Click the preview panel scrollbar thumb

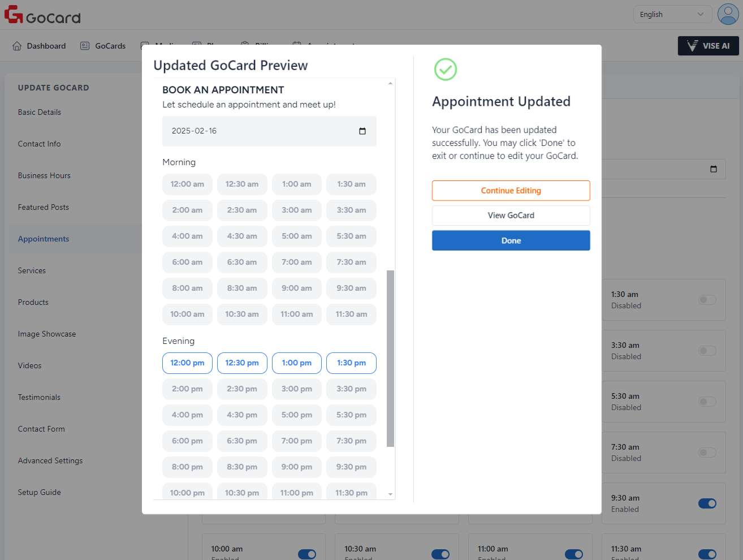tap(390, 359)
